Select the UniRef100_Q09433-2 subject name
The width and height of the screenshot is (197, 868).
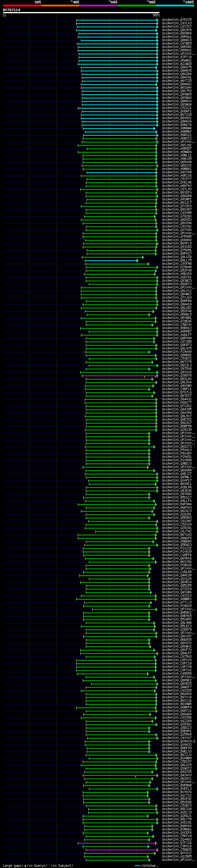click(179, 741)
